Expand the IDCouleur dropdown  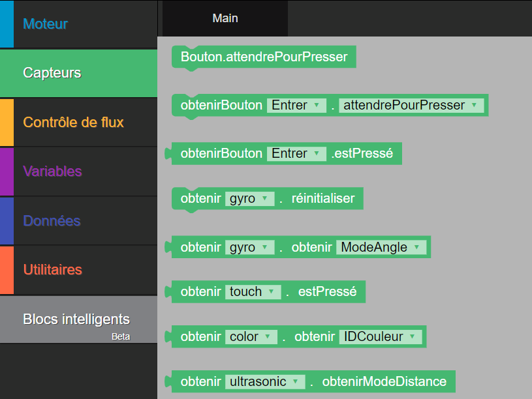381,336
